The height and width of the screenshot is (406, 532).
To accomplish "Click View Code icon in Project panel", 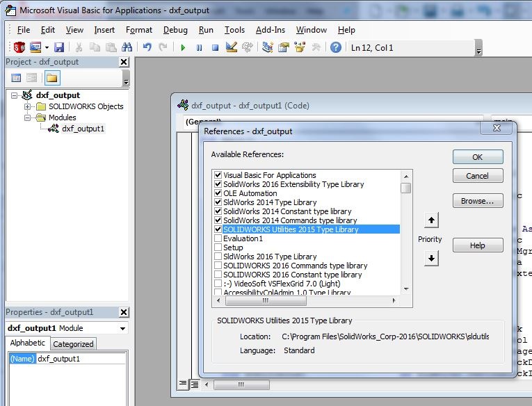I will [x=16, y=78].
